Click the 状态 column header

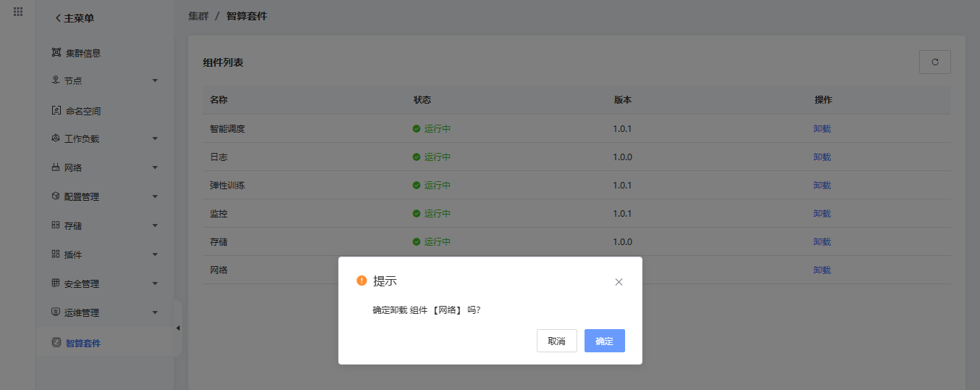(422, 100)
